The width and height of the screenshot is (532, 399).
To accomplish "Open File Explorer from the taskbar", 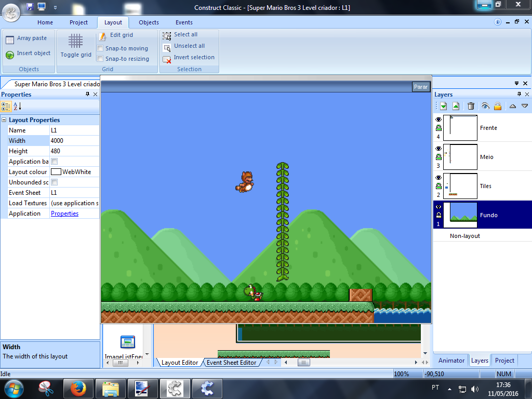I will point(110,389).
